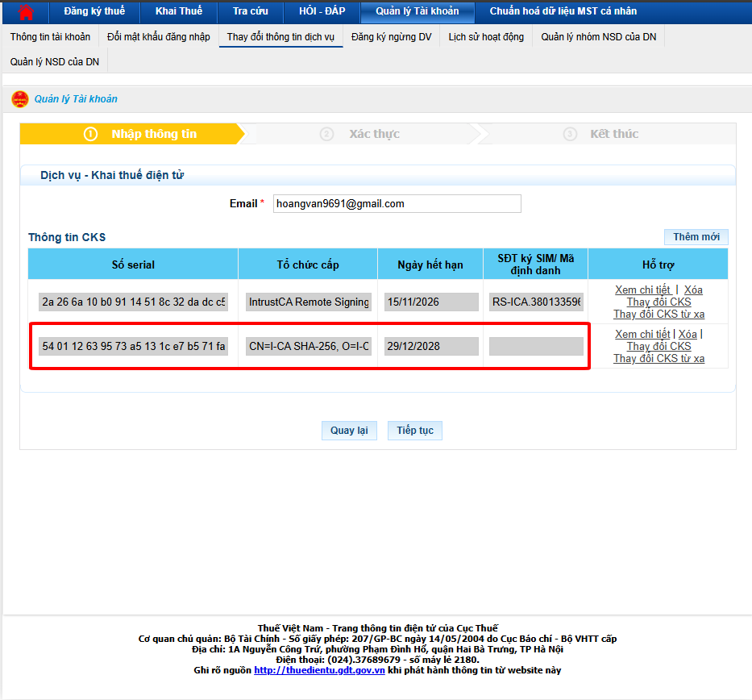
Task: Click the red home icon
Action: [x=27, y=11]
